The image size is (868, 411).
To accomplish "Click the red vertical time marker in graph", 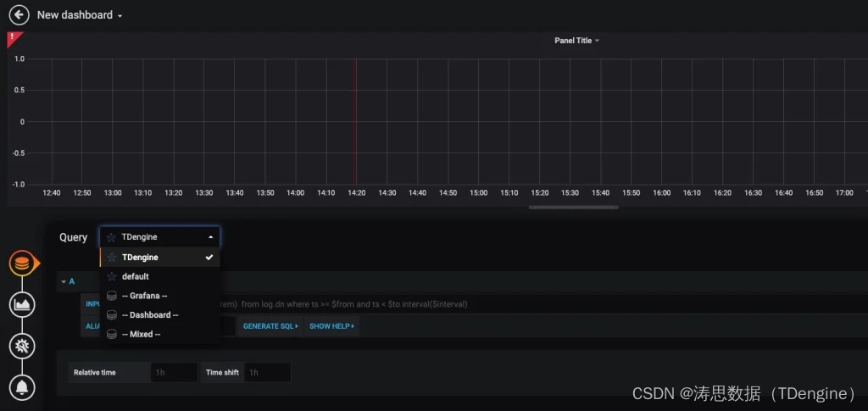I will (x=355, y=122).
